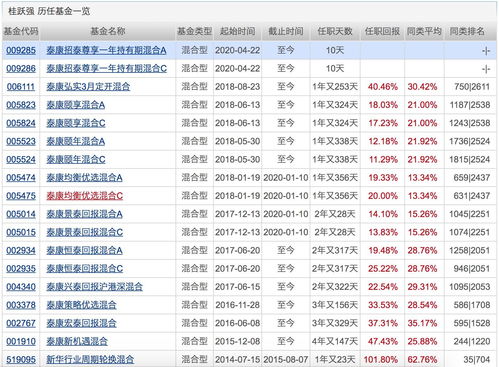Select end date 2015-08-07
The image size is (499, 367).
point(286,360)
